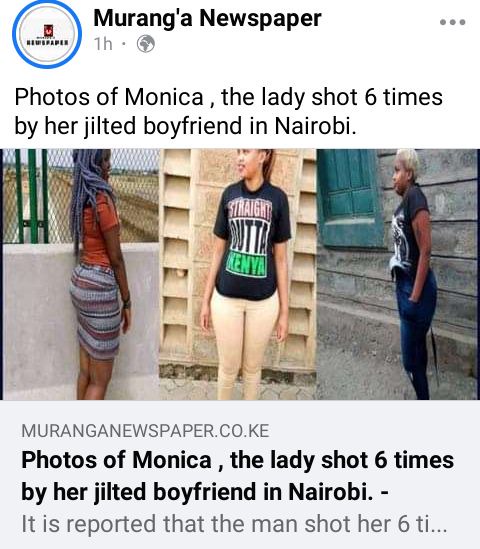Screen dimensions: 480x549
Task: Open center photo of woman in beige pants
Action: pos(238,274)
